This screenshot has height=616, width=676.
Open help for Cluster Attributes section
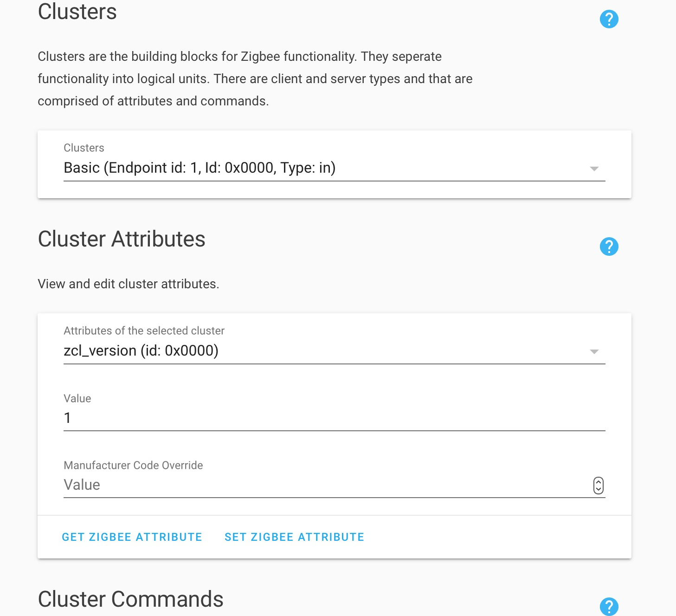pos(609,246)
